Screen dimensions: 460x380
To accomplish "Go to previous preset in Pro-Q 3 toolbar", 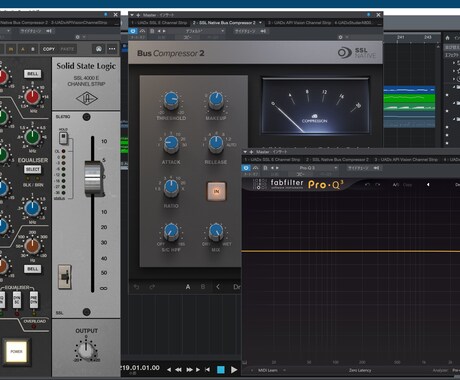I will [x=272, y=168].
